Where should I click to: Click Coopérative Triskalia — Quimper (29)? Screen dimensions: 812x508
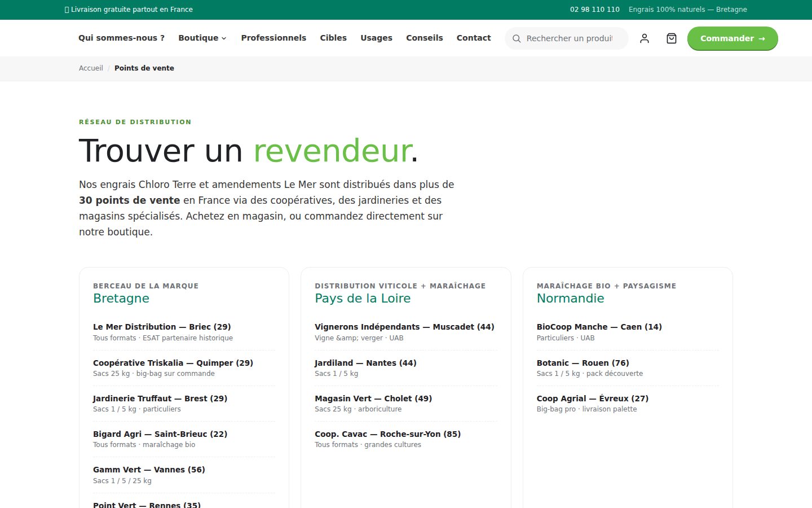click(173, 363)
